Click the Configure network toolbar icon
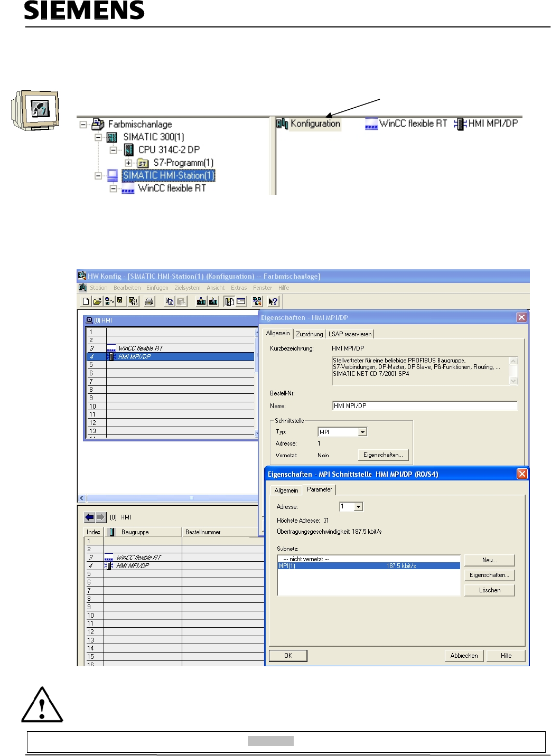The width and height of the screenshot is (551, 756). click(x=257, y=301)
